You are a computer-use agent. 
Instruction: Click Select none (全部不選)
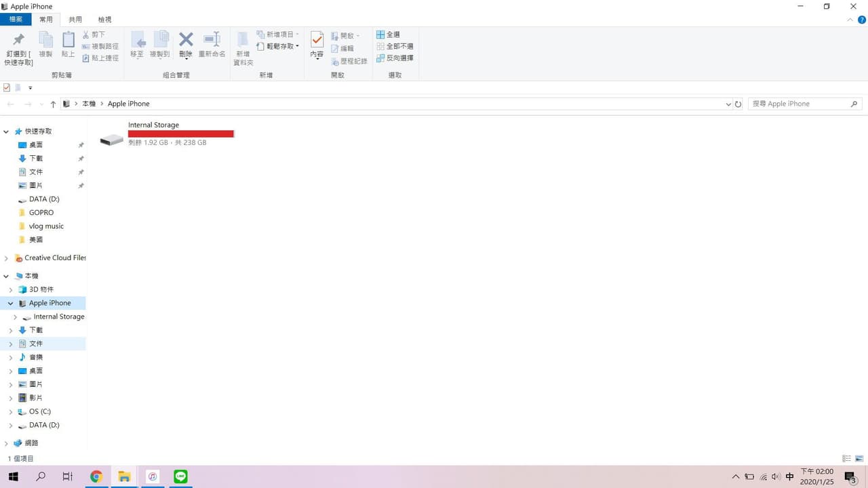395,46
